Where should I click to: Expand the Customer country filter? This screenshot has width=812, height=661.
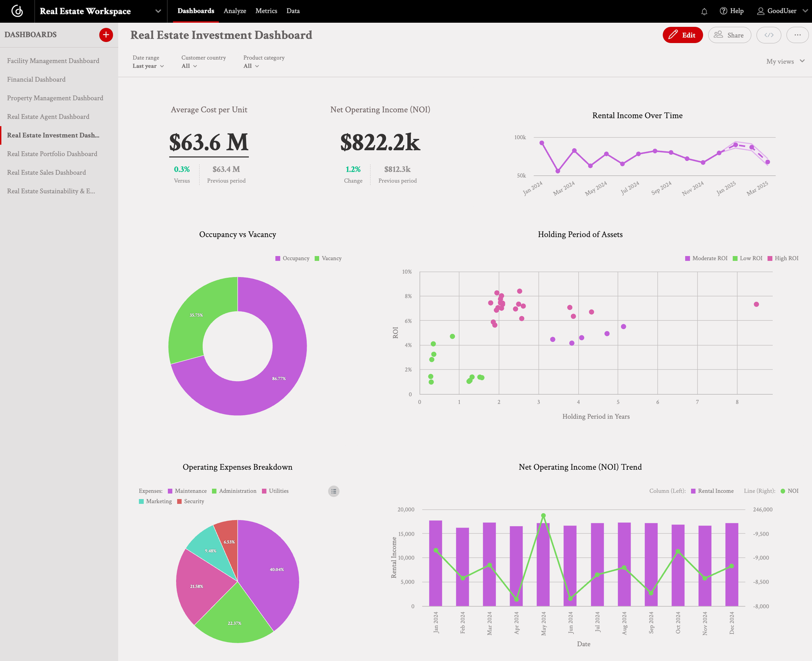coord(188,66)
